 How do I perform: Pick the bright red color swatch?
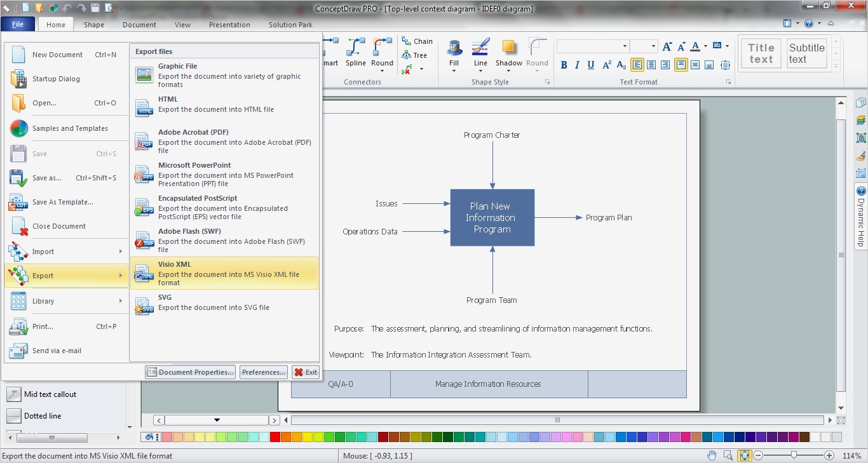[x=275, y=437]
